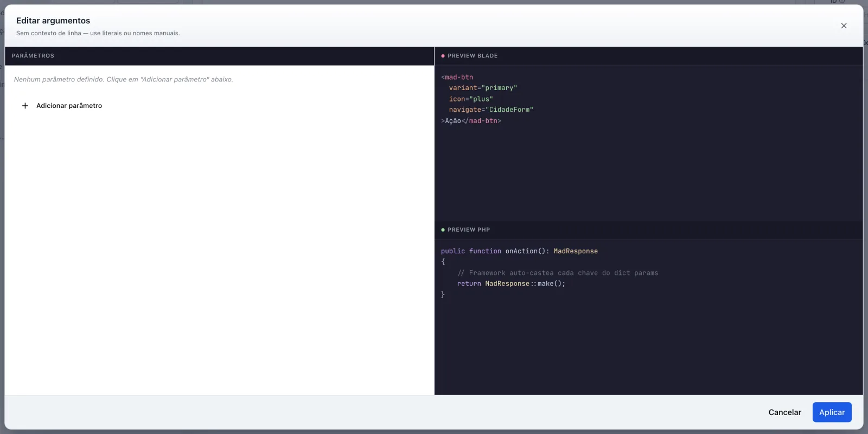Click the Sem contexto de linha subtitle
The width and height of the screenshot is (868, 434).
[x=98, y=33]
